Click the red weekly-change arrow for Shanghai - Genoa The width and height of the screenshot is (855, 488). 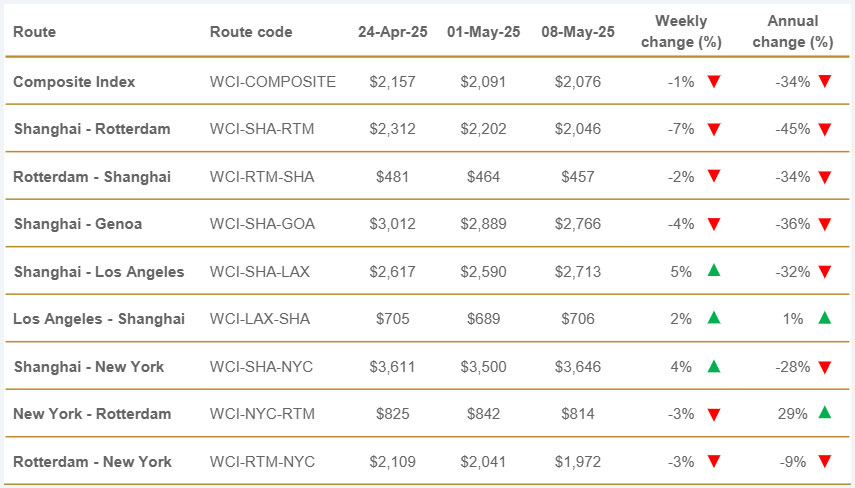[x=714, y=224]
